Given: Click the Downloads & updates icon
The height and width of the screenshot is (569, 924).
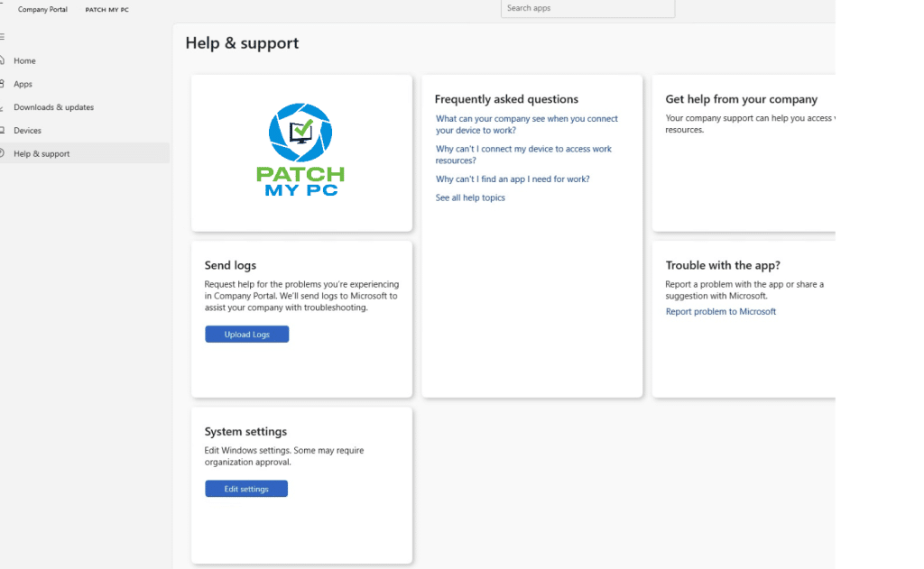Looking at the screenshot, I should click(x=3, y=107).
